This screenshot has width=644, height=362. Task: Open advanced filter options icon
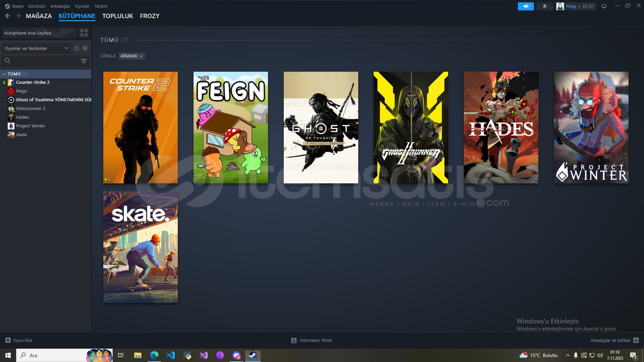[84, 61]
